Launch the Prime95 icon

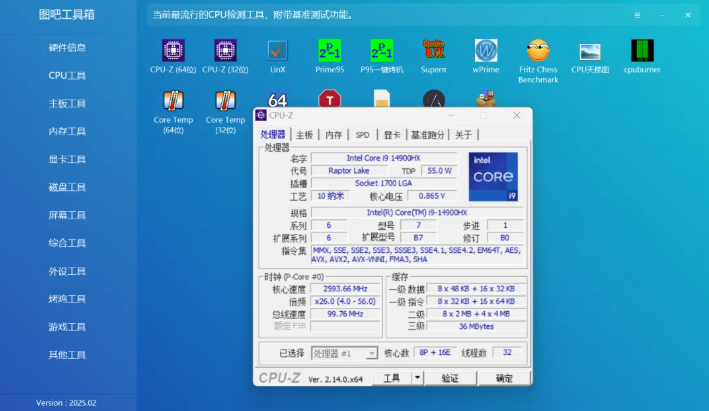(330, 51)
